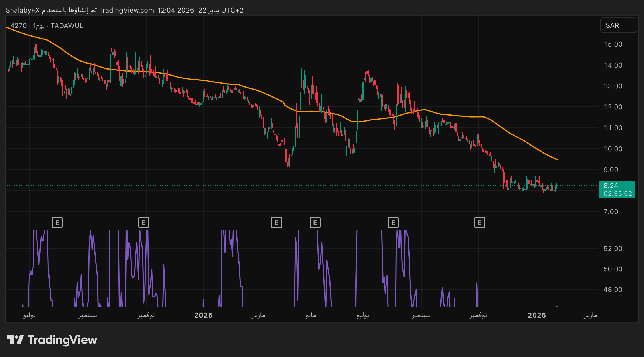Viewport: 644px width, 357px height.
Task: Select the مايو month label on time axis
Action: (x=311, y=315)
